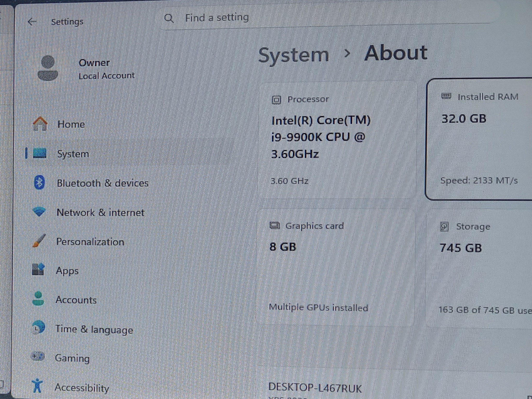Click the Graphics card icon
532x399 pixels.
tap(275, 225)
